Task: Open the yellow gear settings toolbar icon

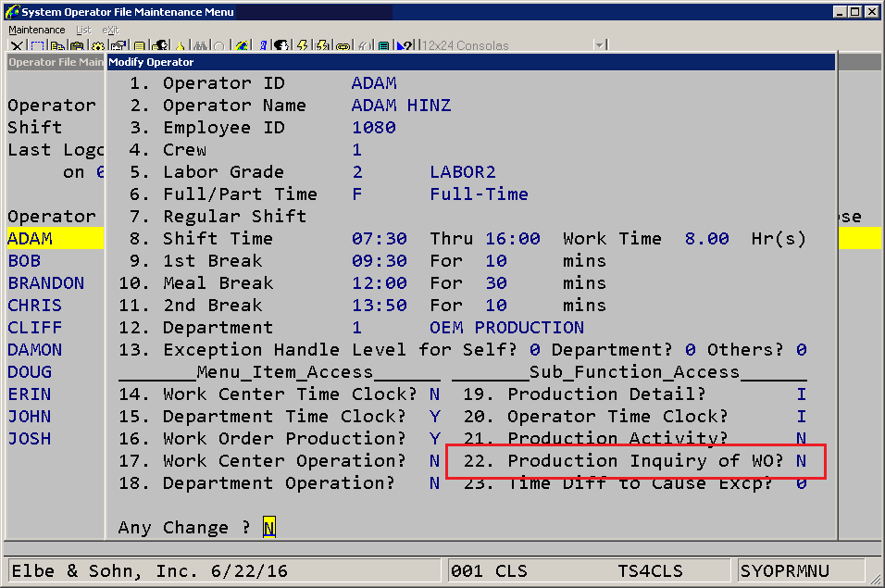Action: point(97,45)
